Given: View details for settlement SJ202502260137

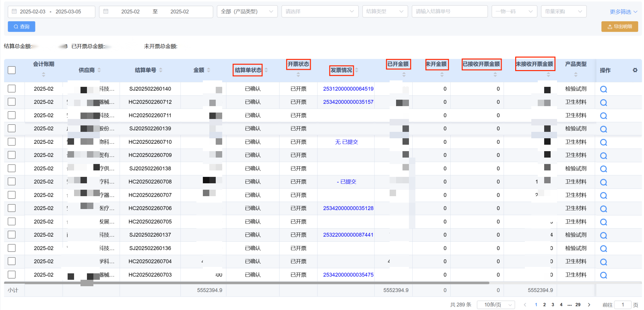Looking at the screenshot, I should pos(603,235).
